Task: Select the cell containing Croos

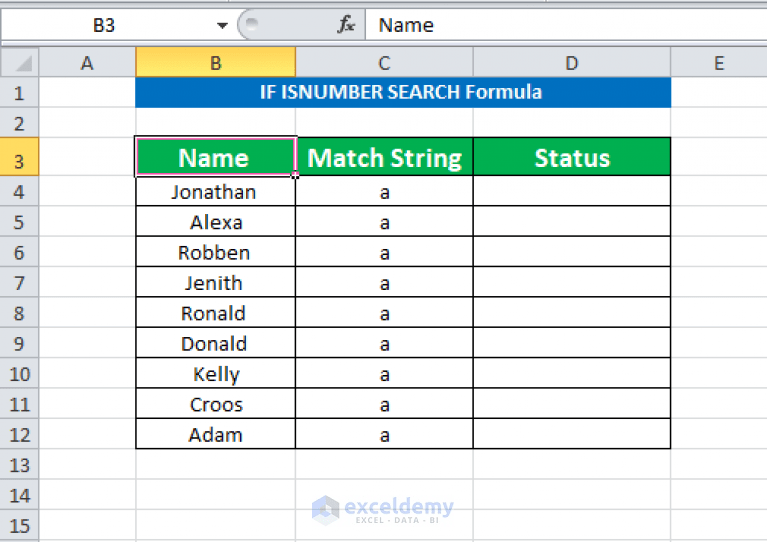Action: tap(216, 404)
